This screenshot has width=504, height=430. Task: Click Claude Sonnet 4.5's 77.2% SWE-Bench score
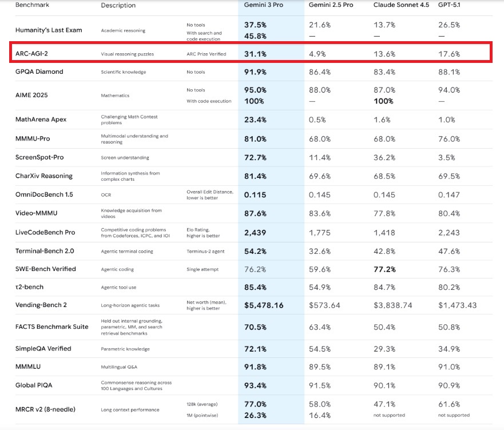coord(384,269)
